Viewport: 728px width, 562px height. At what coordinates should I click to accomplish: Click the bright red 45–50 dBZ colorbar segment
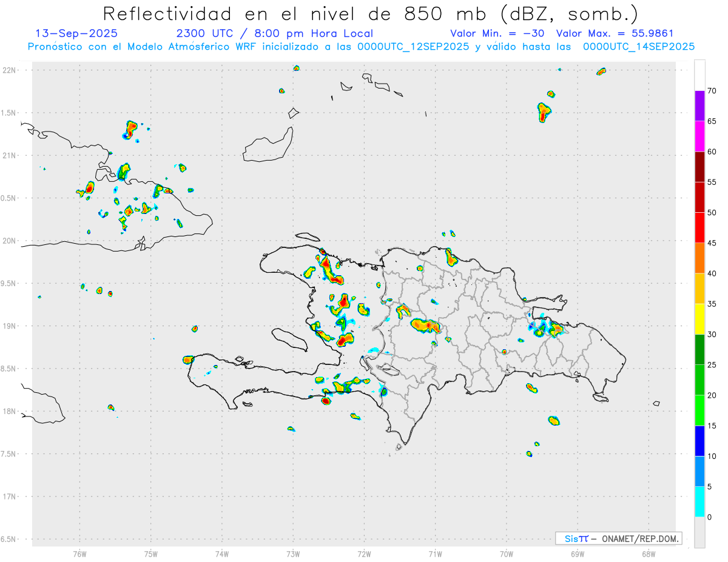pos(699,228)
